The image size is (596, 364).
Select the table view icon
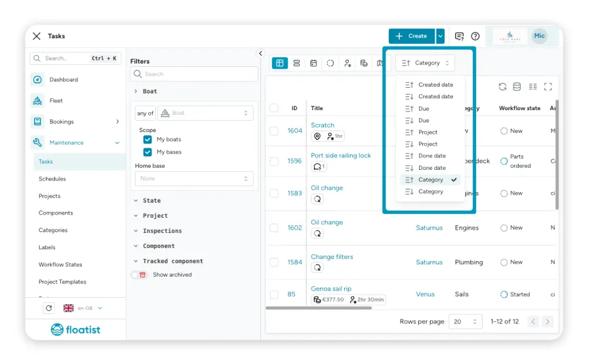pyautogui.click(x=280, y=63)
